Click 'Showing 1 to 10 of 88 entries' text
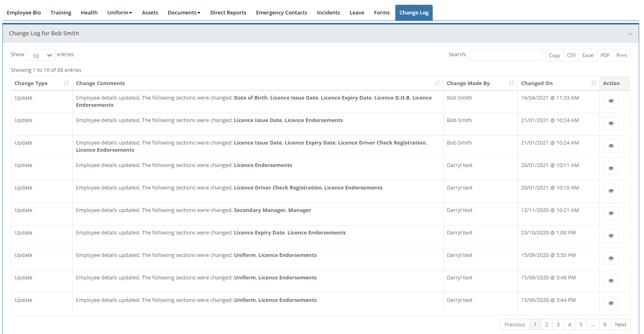The height and width of the screenshot is (334, 644). tap(46, 70)
